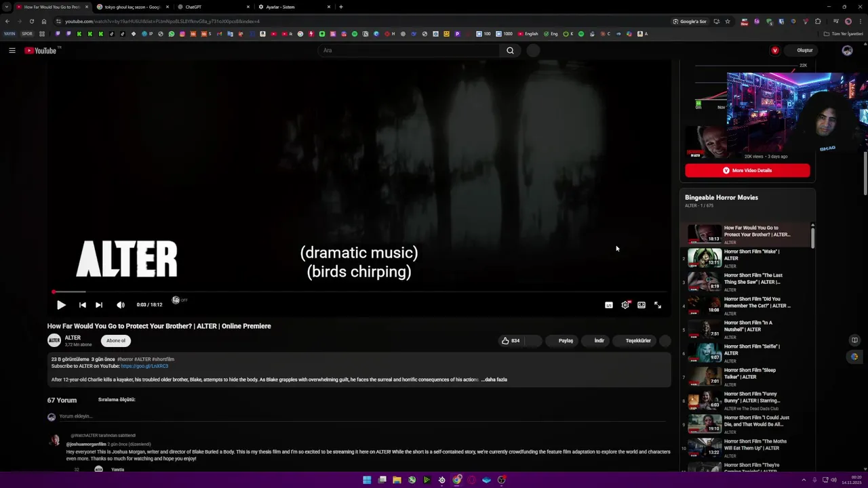This screenshot has height=488, width=868.
Task: Expand description with '...daha fazla'
Action: tap(494, 380)
